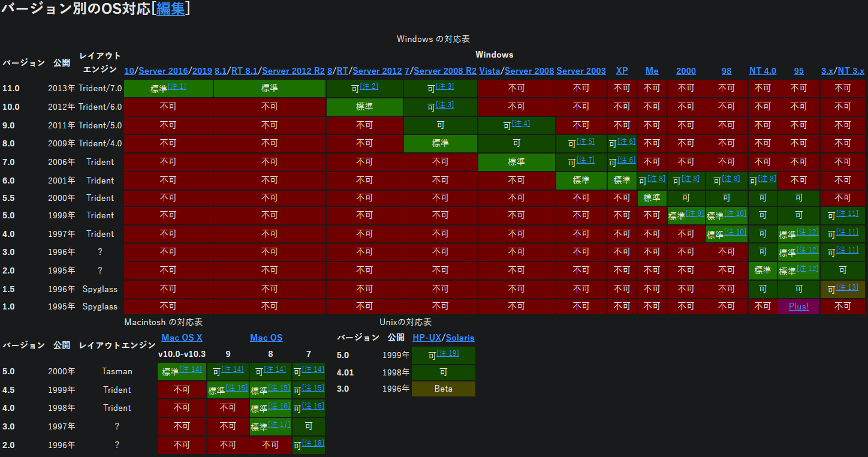Follow footnote 注 4 in the 9.0 row
The width and height of the screenshot is (868, 457).
[521, 123]
